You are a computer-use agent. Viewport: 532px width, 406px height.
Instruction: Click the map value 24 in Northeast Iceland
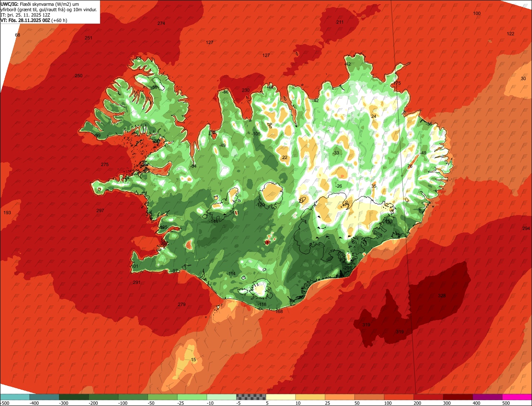click(374, 116)
